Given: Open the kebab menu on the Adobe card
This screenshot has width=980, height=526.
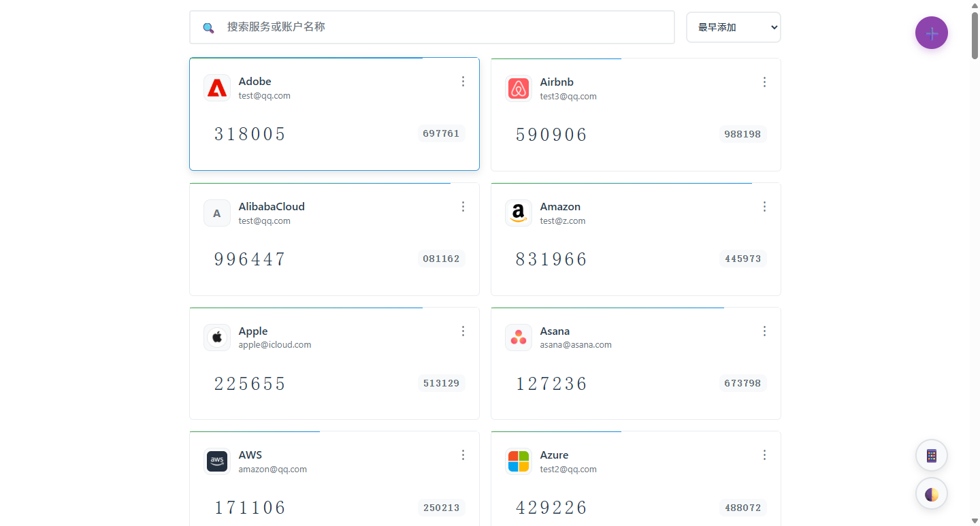Looking at the screenshot, I should tap(463, 81).
